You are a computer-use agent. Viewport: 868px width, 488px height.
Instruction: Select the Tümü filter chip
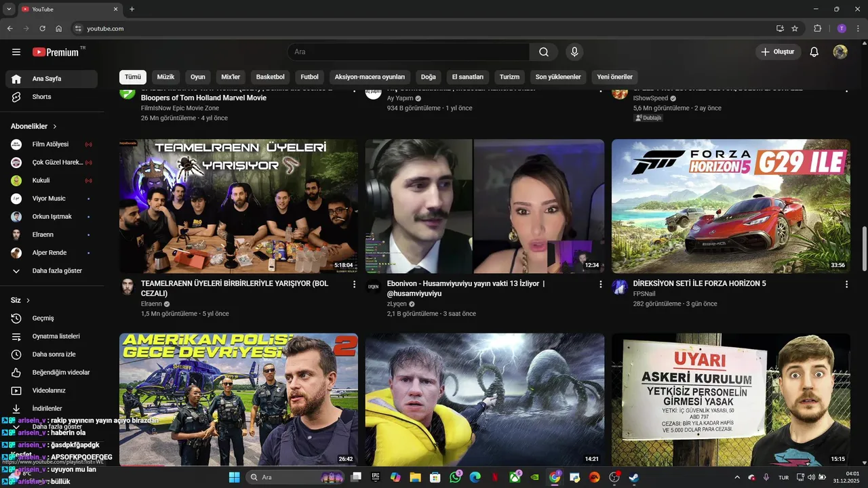(x=133, y=77)
